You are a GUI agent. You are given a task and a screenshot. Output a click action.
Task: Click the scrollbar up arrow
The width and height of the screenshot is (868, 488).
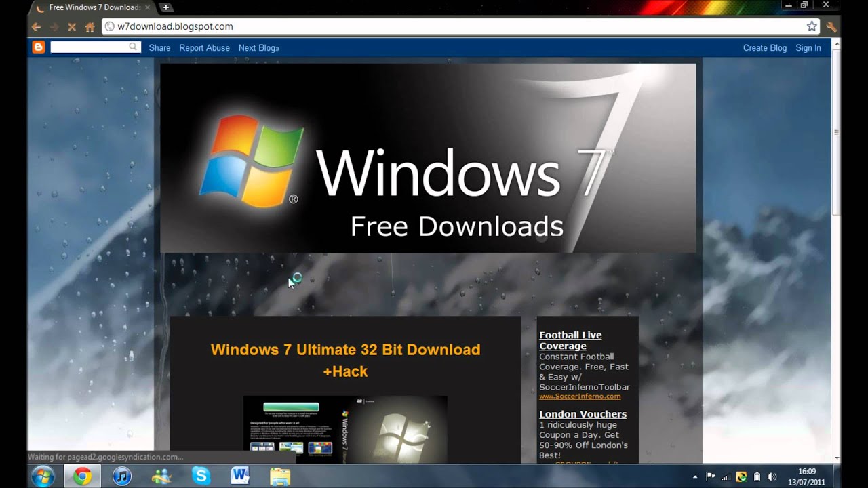837,44
